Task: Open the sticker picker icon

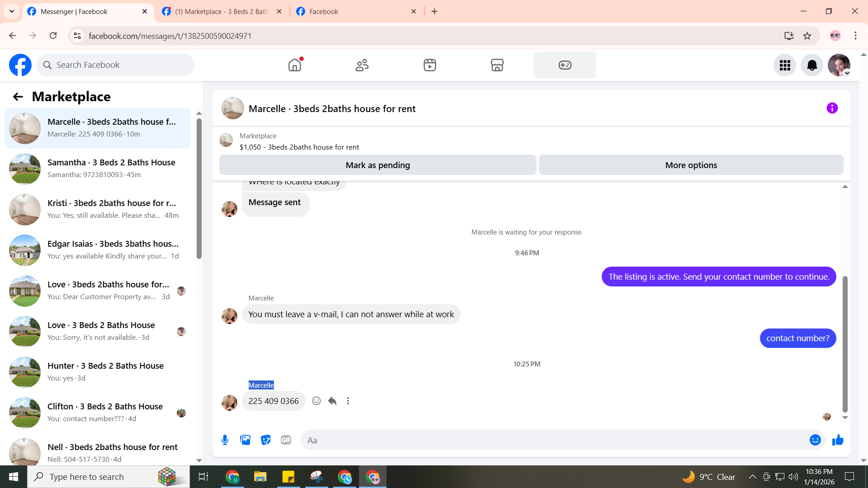Action: tap(265, 440)
